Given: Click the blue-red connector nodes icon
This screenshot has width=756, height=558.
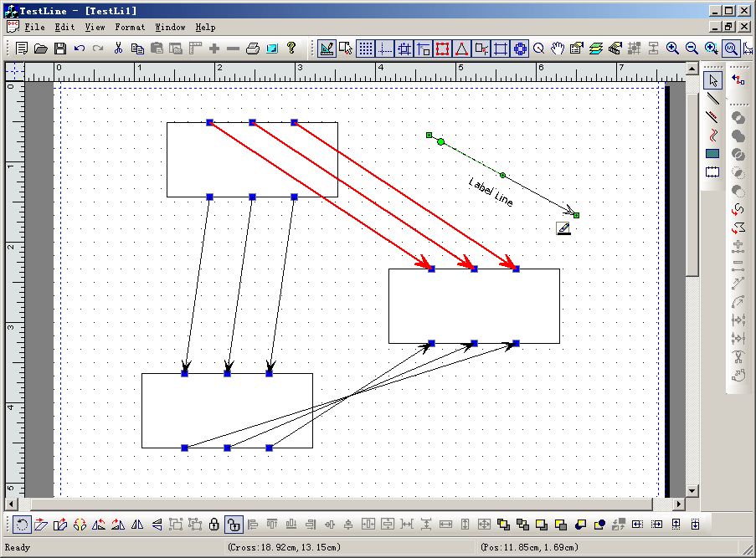Looking at the screenshot, I should [738, 80].
